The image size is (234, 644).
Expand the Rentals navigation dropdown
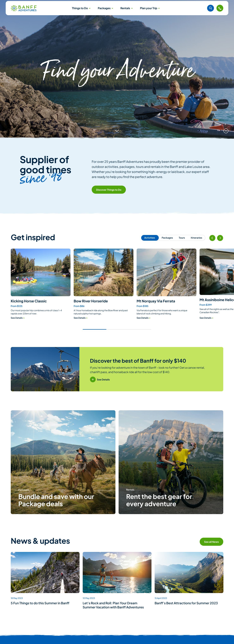(127, 8)
